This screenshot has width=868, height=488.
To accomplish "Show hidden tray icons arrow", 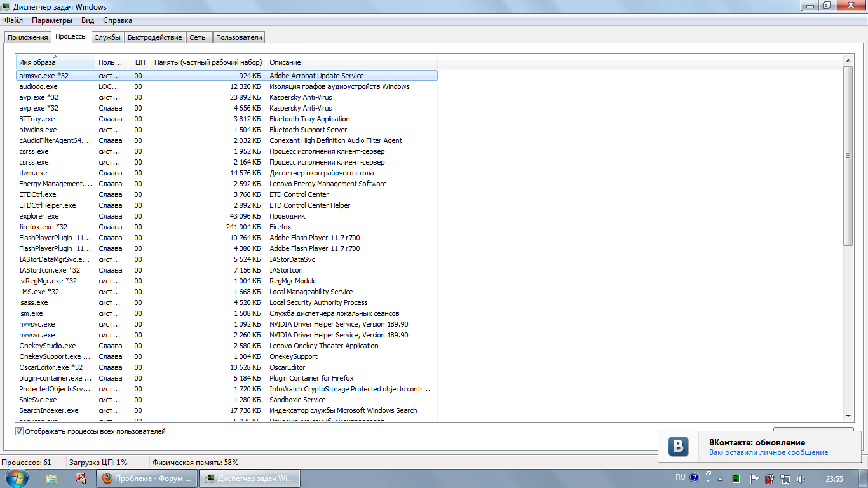I will pyautogui.click(x=721, y=479).
